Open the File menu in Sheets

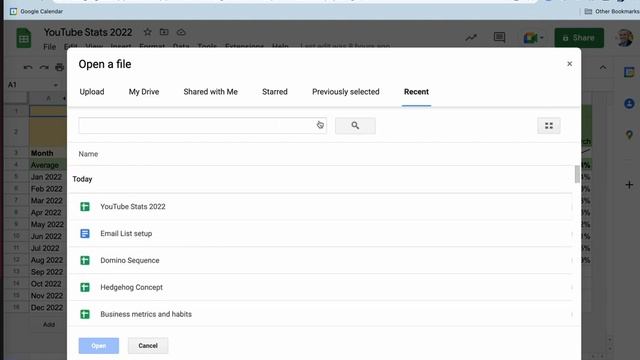pos(49,47)
